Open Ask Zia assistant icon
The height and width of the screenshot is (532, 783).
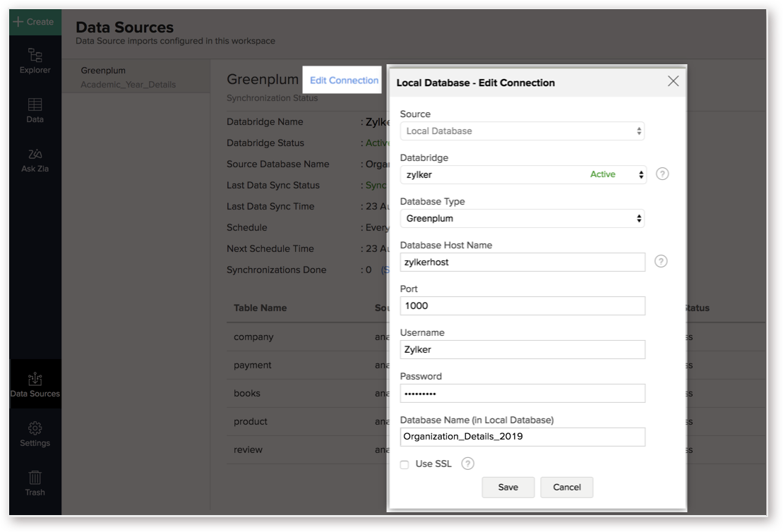click(x=35, y=160)
